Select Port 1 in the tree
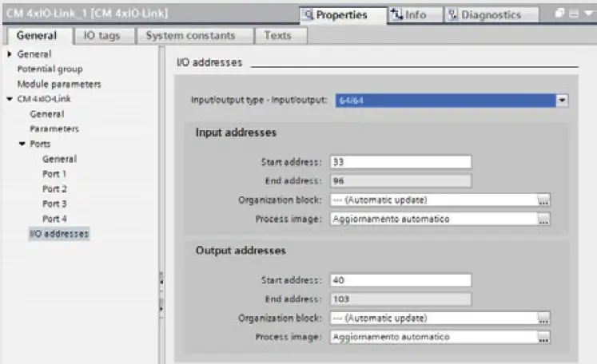 click(x=54, y=174)
